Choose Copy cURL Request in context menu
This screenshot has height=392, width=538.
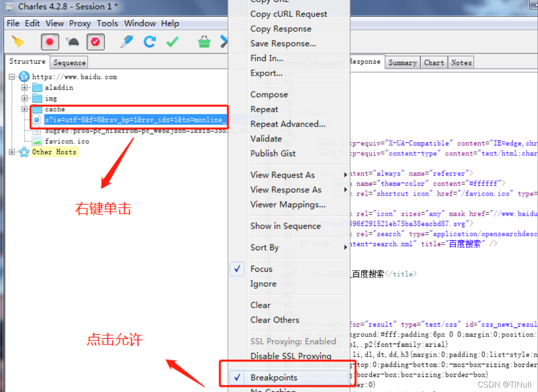[289, 14]
